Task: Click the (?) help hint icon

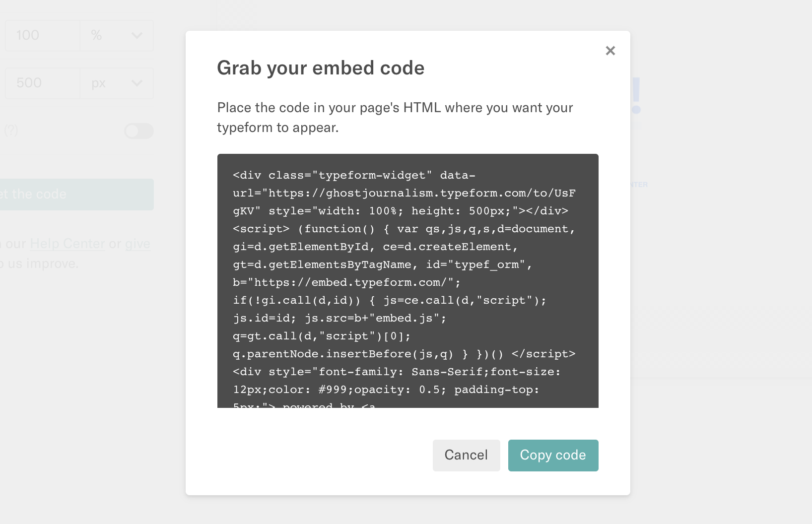Action: (x=11, y=131)
